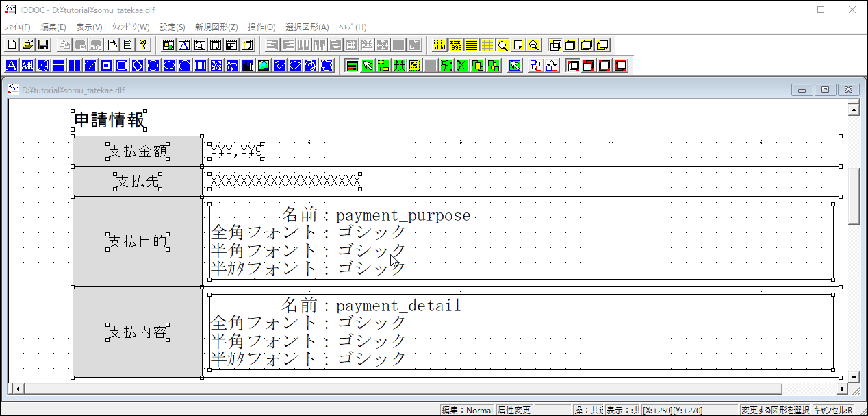The width and height of the screenshot is (868, 416).
Task: Activate the selection arrow tool
Action: click(366, 65)
